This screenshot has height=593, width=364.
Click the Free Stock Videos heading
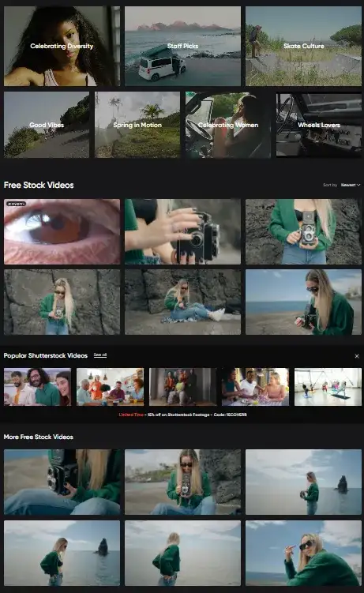(39, 185)
